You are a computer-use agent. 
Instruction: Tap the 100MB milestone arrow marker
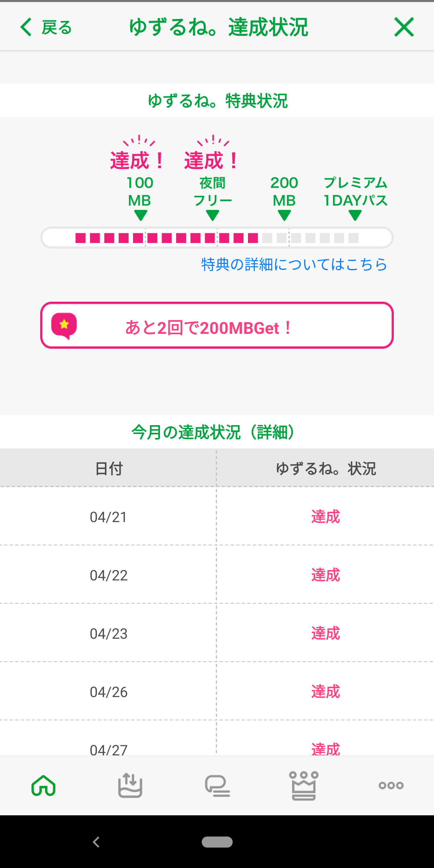(x=140, y=216)
